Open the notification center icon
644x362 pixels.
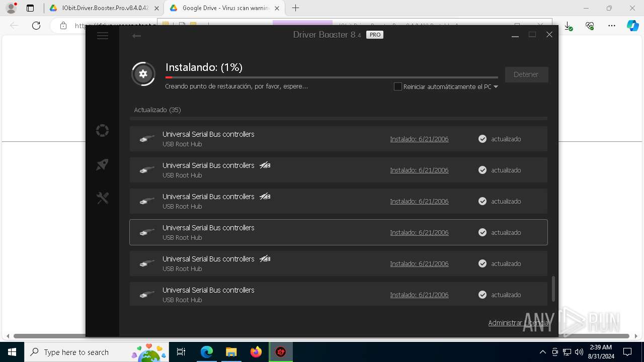(627, 352)
